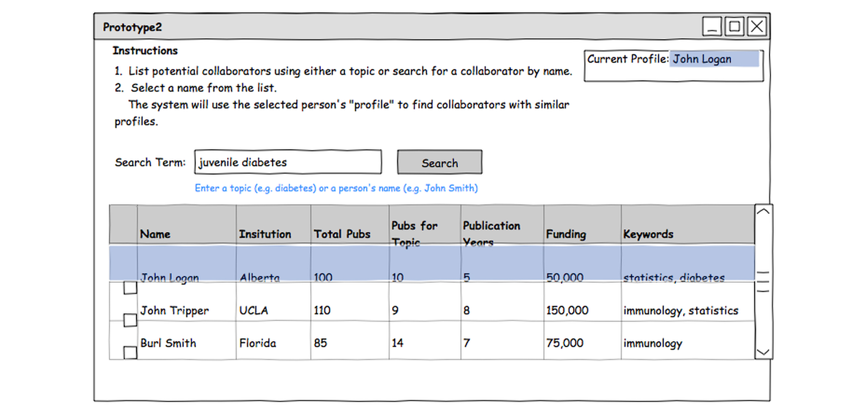Click the scrollbar up arrow
The height and width of the screenshot is (413, 868).
pos(763,212)
